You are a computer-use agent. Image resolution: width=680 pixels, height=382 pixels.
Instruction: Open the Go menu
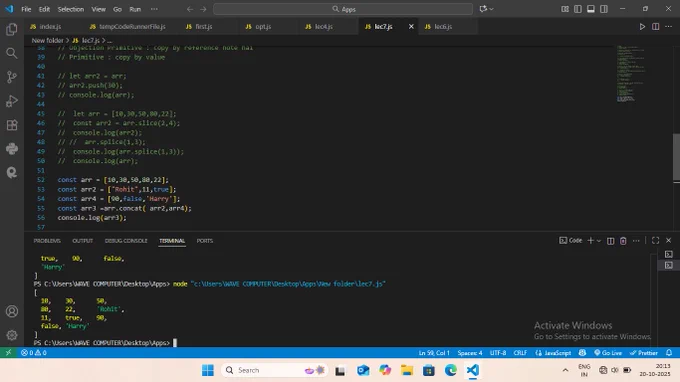coord(118,9)
